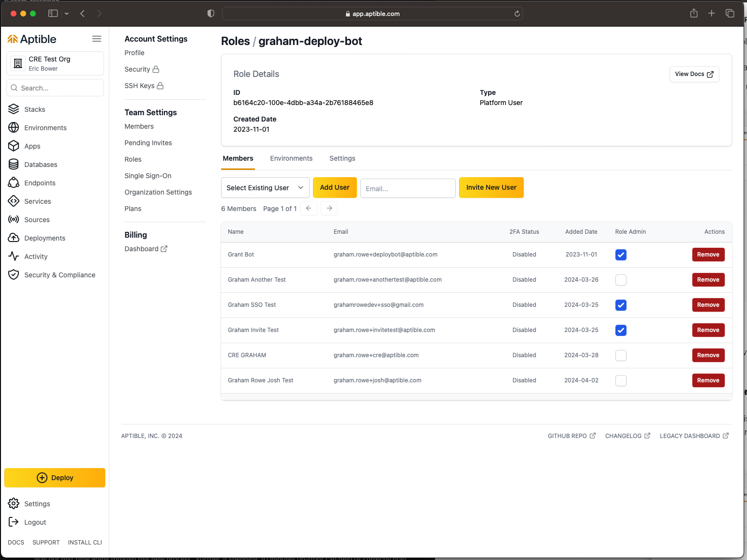The image size is (747, 560).
Task: Open Pending Invites page
Action: (x=148, y=143)
